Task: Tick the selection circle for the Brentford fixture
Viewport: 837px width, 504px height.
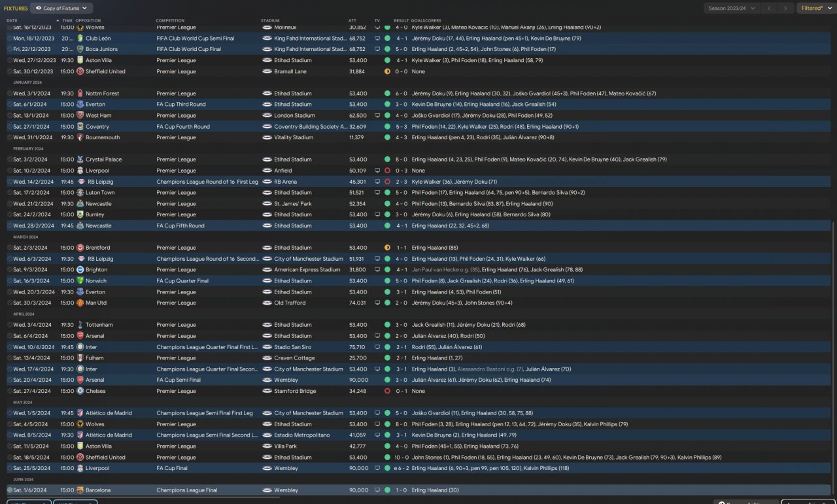Action: (10, 248)
